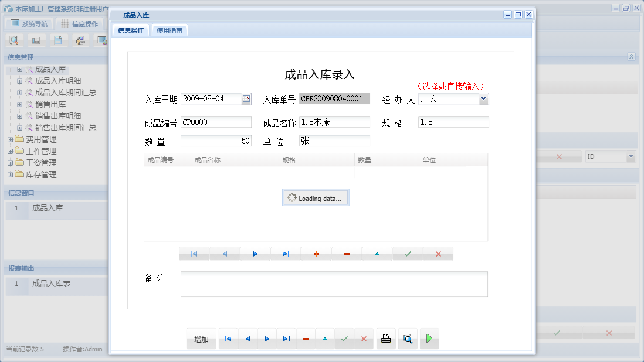The width and height of the screenshot is (644, 362).
Task: Click the green checkmark to save the record
Action: pyautogui.click(x=408, y=253)
